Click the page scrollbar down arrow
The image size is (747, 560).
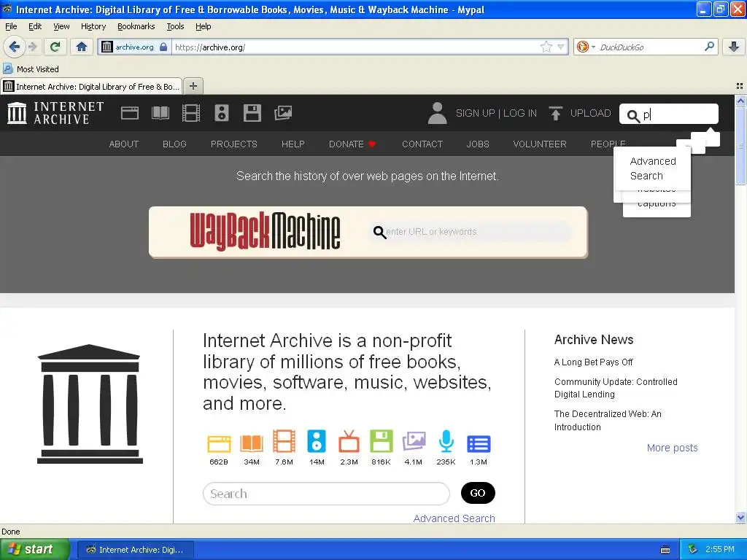pos(740,517)
